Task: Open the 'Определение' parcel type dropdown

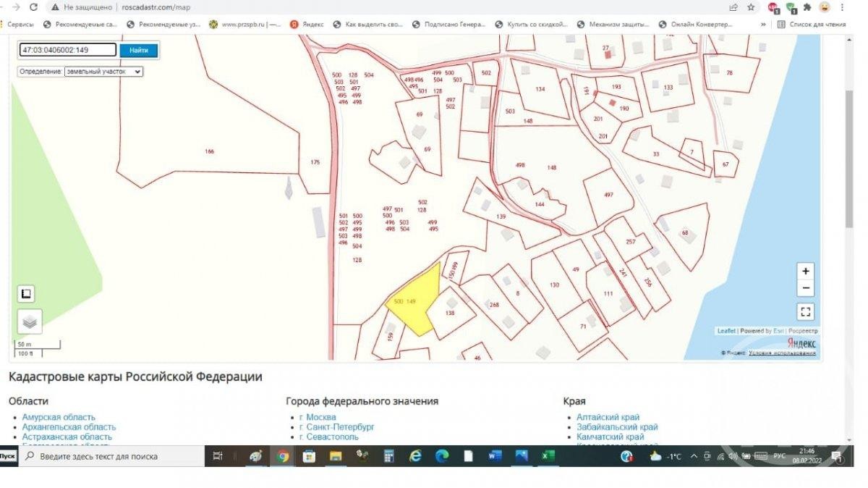Action: 103,72
